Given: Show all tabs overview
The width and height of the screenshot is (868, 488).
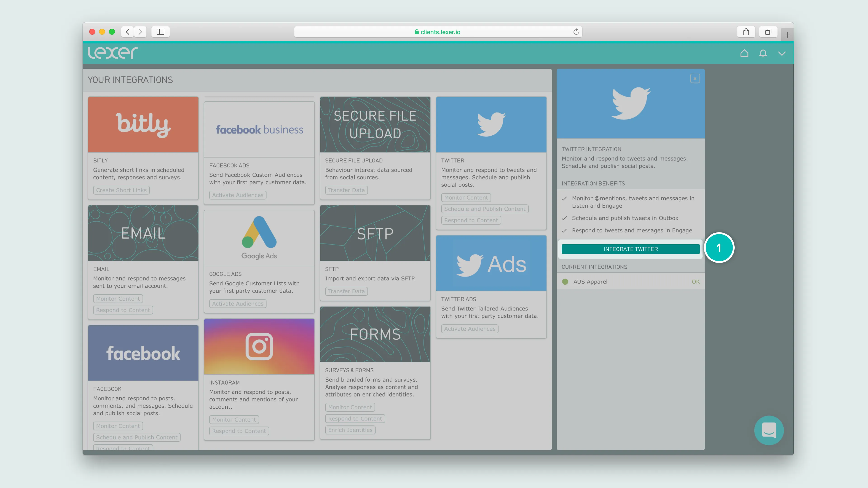Looking at the screenshot, I should click(x=768, y=32).
